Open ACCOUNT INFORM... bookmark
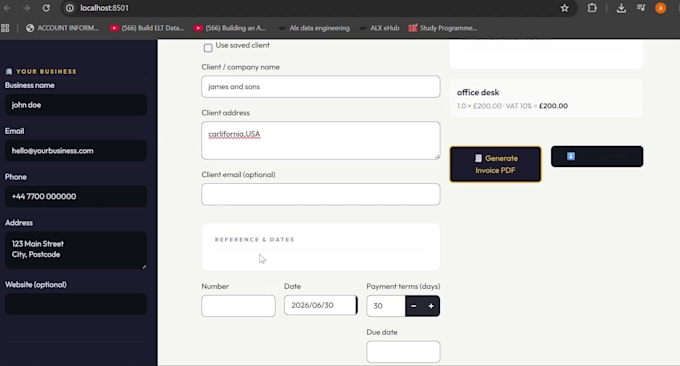The width and height of the screenshot is (680, 366). point(62,28)
